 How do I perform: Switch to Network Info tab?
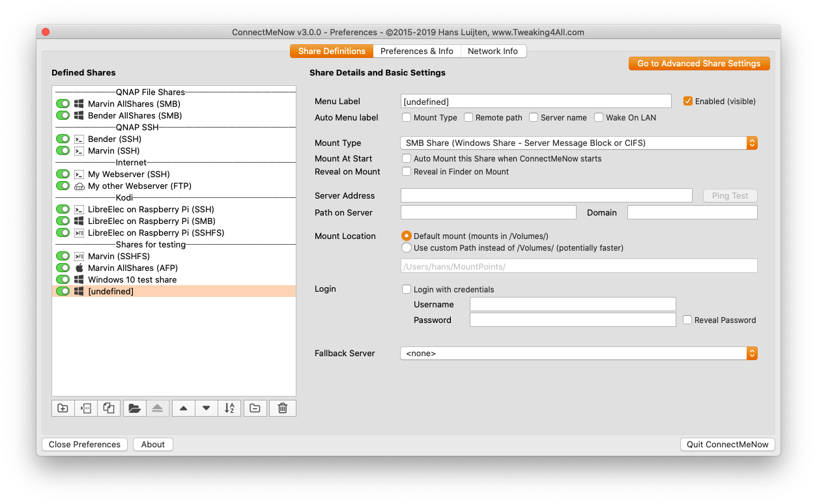493,51
